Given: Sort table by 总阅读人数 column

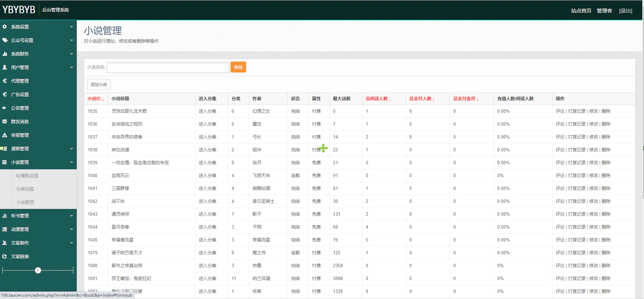Looking at the screenshot, I should (x=378, y=99).
